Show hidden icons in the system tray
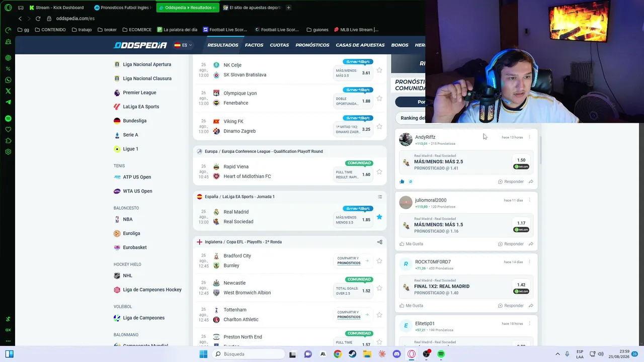Viewport: 644px width, 362px height. coord(557,354)
